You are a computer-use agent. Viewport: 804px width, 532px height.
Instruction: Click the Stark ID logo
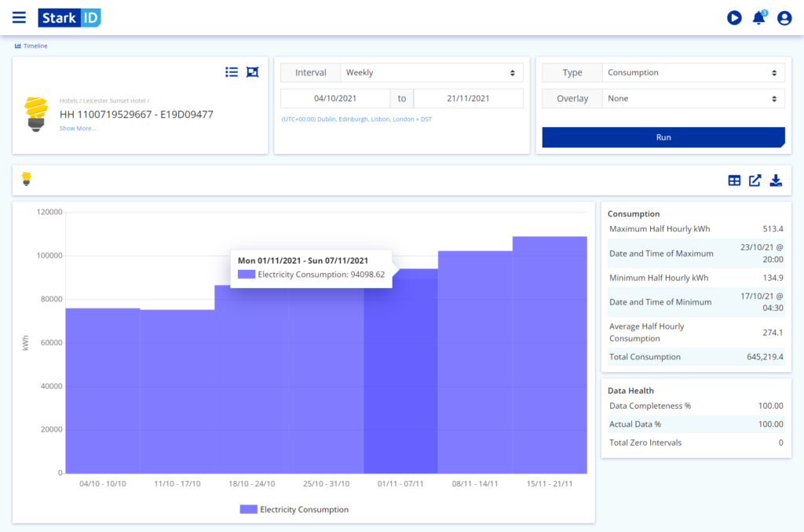click(69, 17)
